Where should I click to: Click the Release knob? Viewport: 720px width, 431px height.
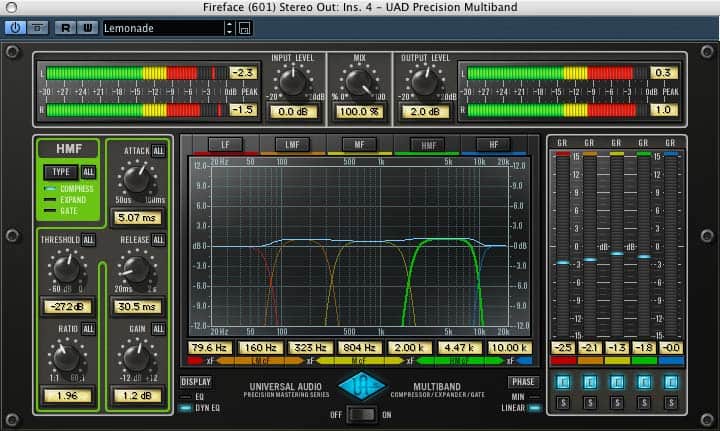click(137, 269)
